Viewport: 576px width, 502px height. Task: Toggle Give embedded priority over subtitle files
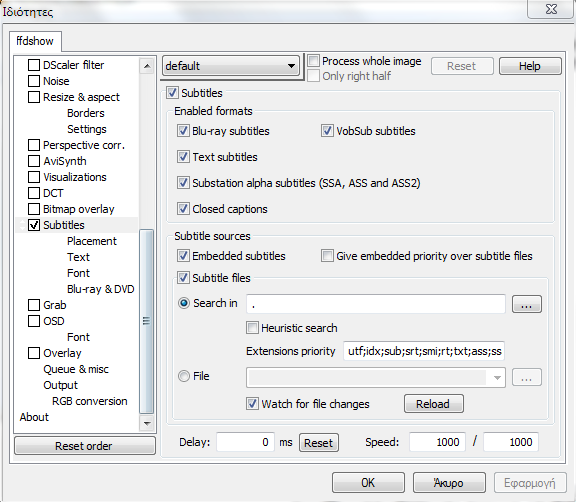(327, 256)
